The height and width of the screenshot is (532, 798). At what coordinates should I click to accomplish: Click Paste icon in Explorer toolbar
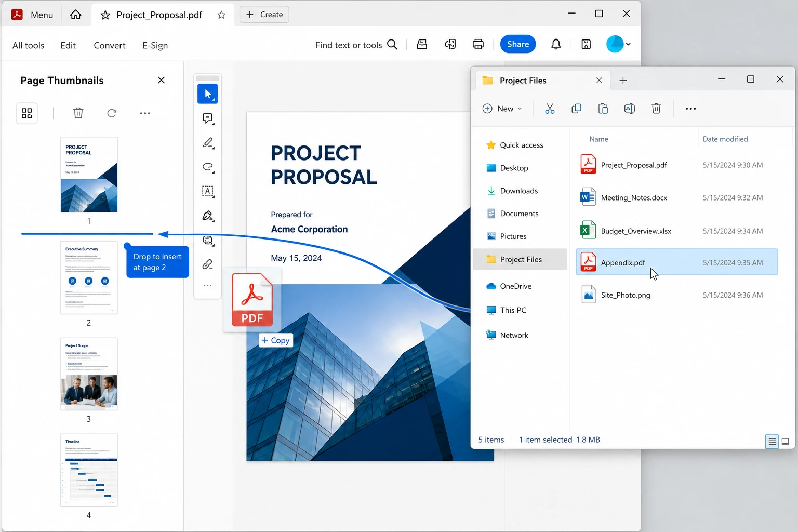tap(603, 109)
